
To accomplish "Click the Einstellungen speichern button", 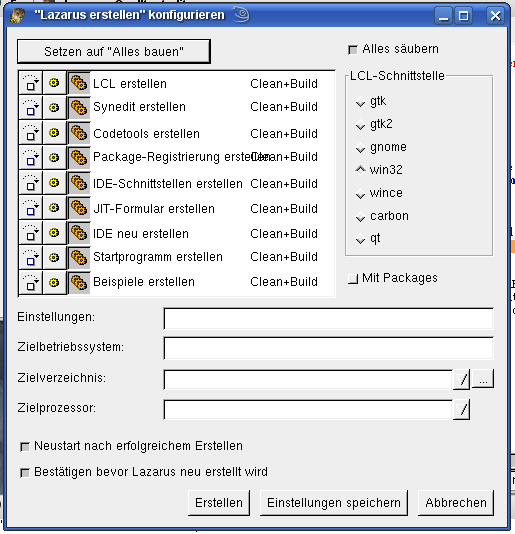I will 334,503.
